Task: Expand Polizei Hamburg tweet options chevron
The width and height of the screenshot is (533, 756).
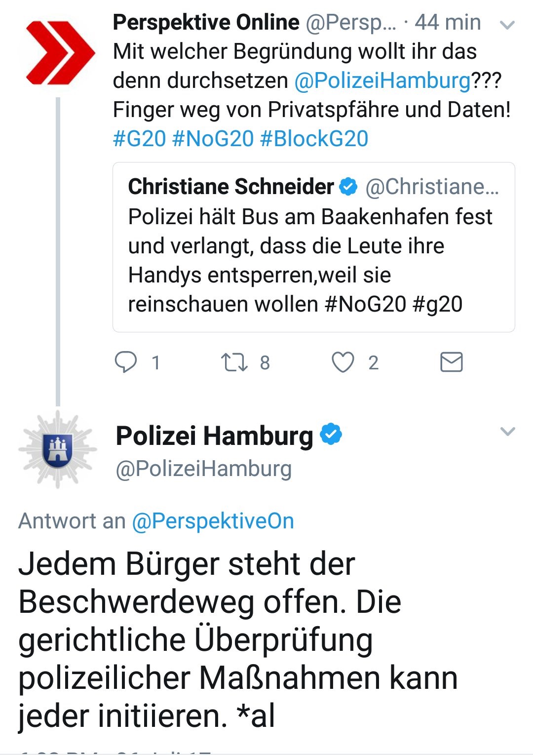Action: tap(507, 432)
